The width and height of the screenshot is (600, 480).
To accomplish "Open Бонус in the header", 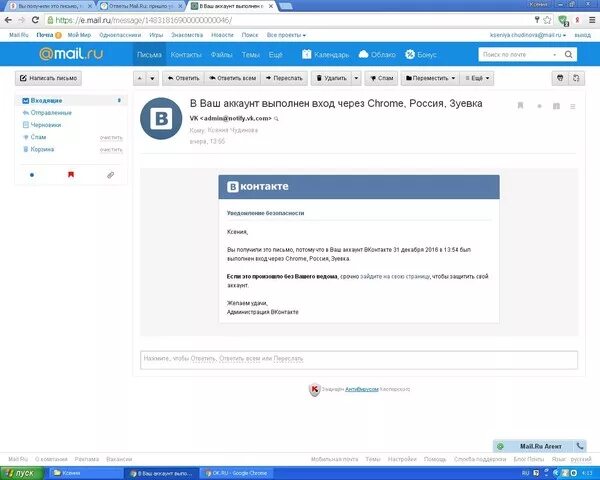I will coord(421,55).
